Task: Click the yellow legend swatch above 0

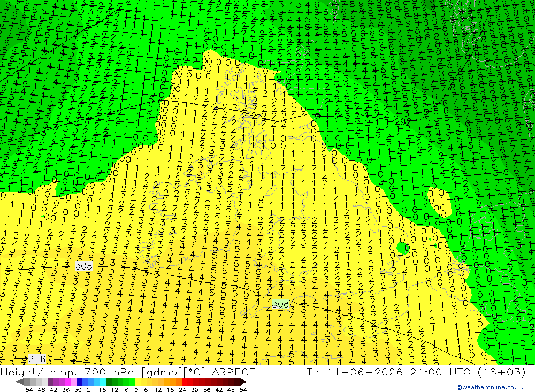Action: tap(138, 382)
